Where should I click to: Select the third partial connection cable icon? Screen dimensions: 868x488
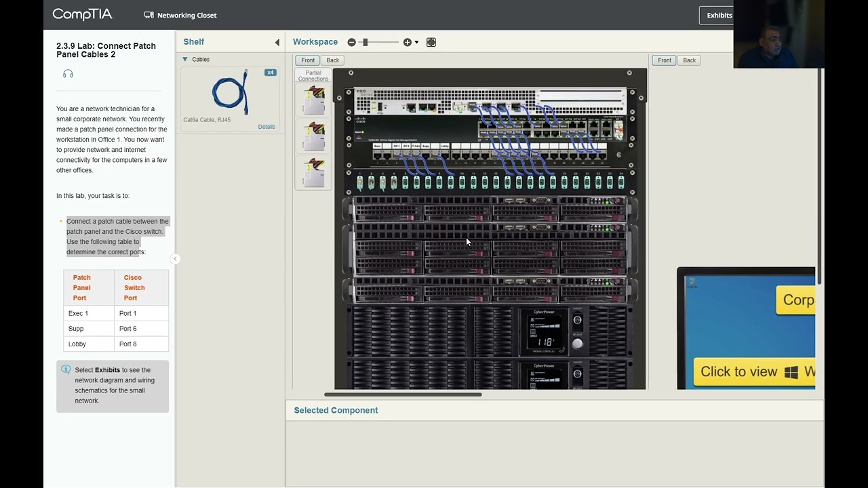coord(313,172)
